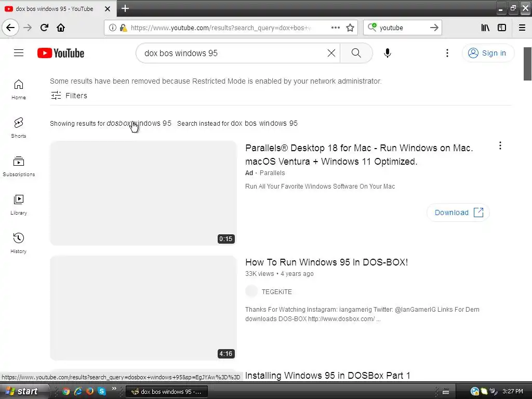
Task: Open Parallels Desktop 18 for Mac ad title
Action: pos(359,155)
